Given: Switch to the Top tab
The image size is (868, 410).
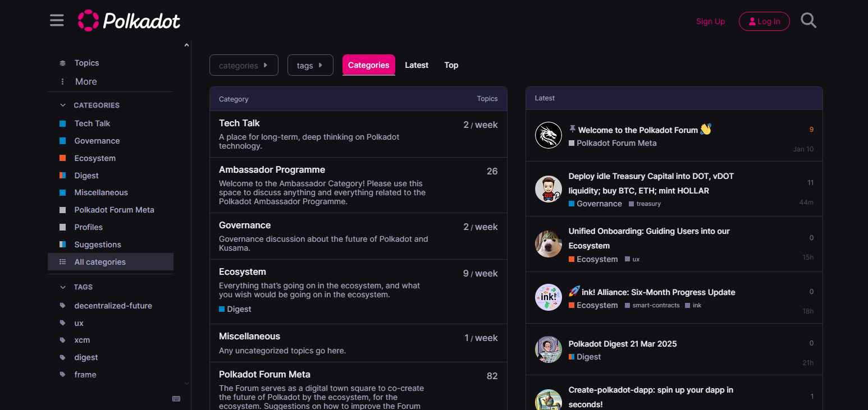Looking at the screenshot, I should (451, 65).
